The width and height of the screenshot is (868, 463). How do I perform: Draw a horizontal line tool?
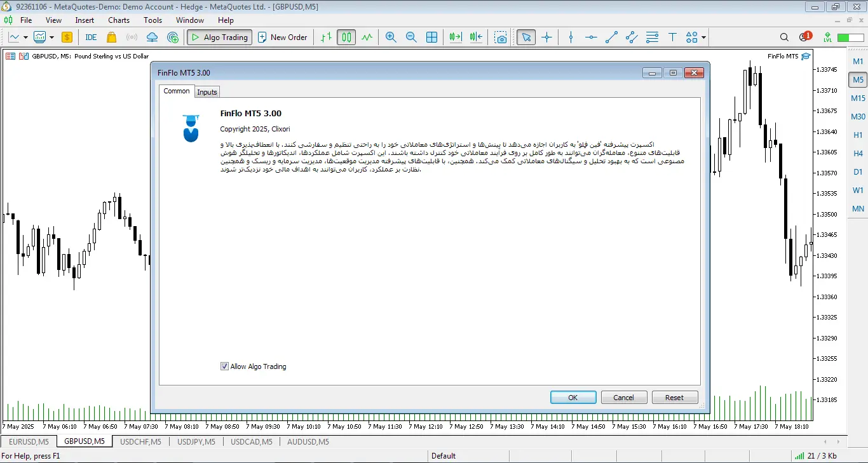591,37
